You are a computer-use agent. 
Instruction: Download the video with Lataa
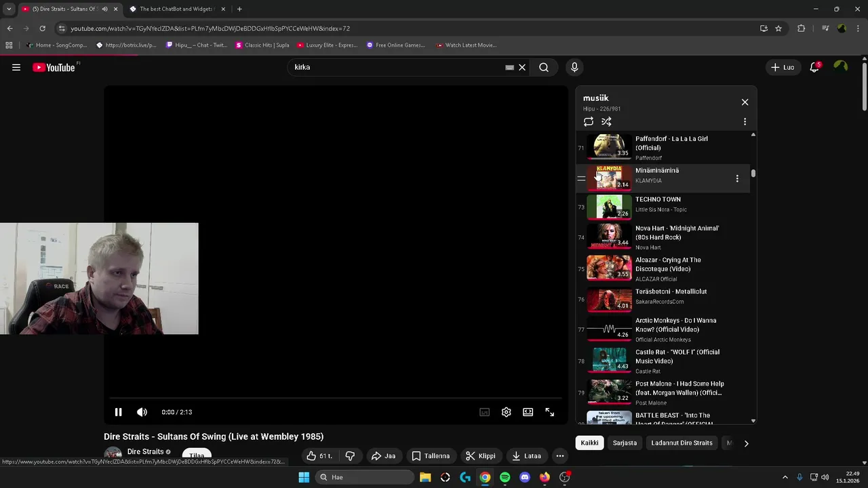(526, 456)
